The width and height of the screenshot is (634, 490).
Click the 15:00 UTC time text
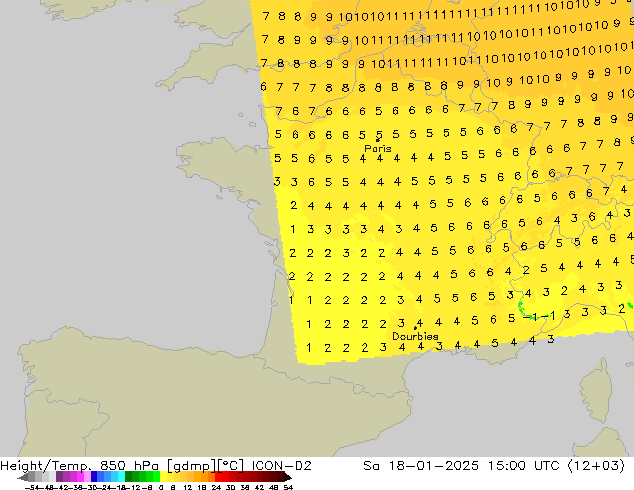[524, 466]
